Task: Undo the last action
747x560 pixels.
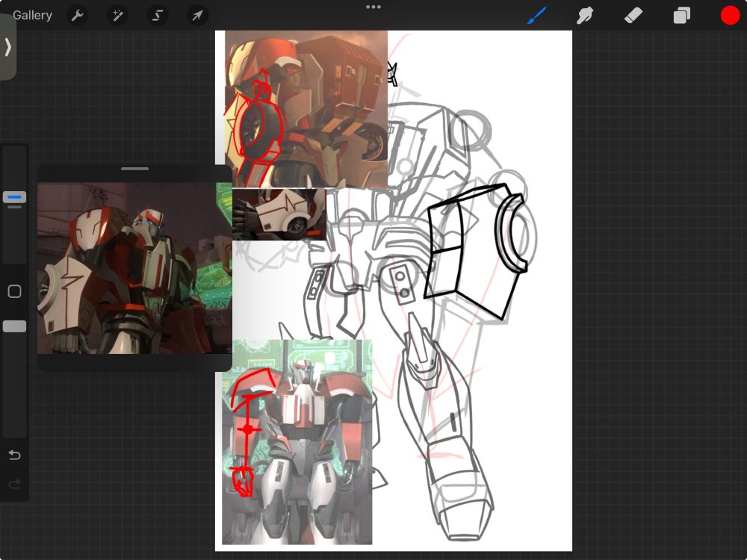Action: 14,455
